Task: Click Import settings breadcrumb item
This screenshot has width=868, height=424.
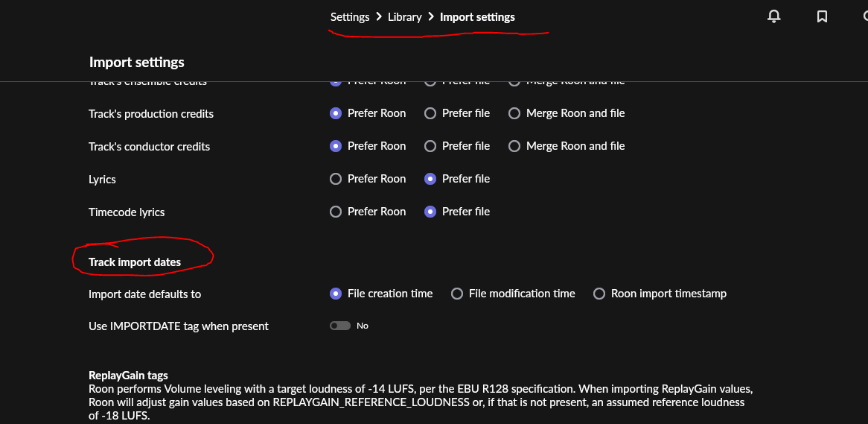Action: pyautogui.click(x=477, y=17)
